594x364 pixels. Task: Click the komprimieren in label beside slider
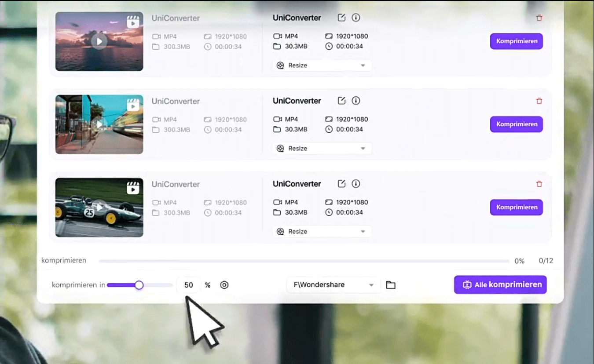[78, 285]
